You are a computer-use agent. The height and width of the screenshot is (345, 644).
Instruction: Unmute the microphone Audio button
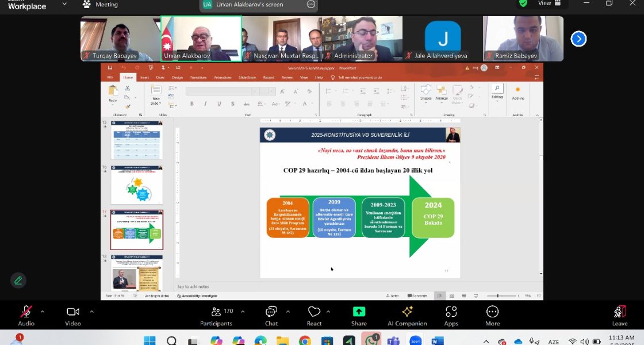coord(26,315)
